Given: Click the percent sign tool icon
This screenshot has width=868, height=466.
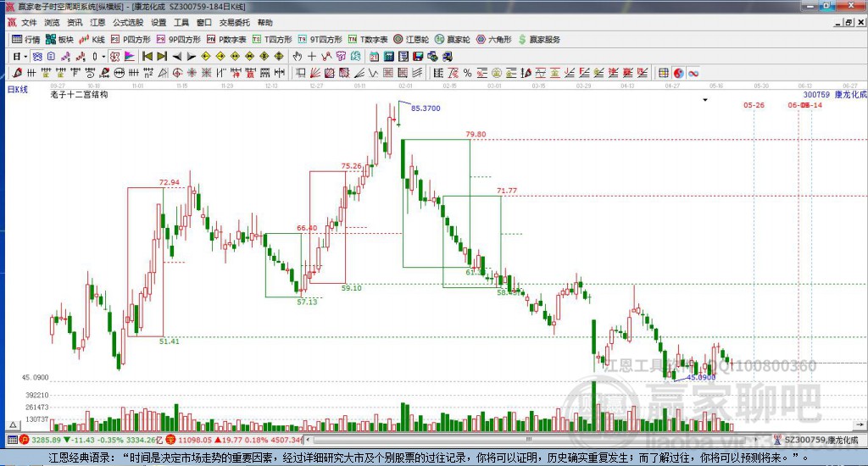Looking at the screenshot, I should pyautogui.click(x=468, y=73).
